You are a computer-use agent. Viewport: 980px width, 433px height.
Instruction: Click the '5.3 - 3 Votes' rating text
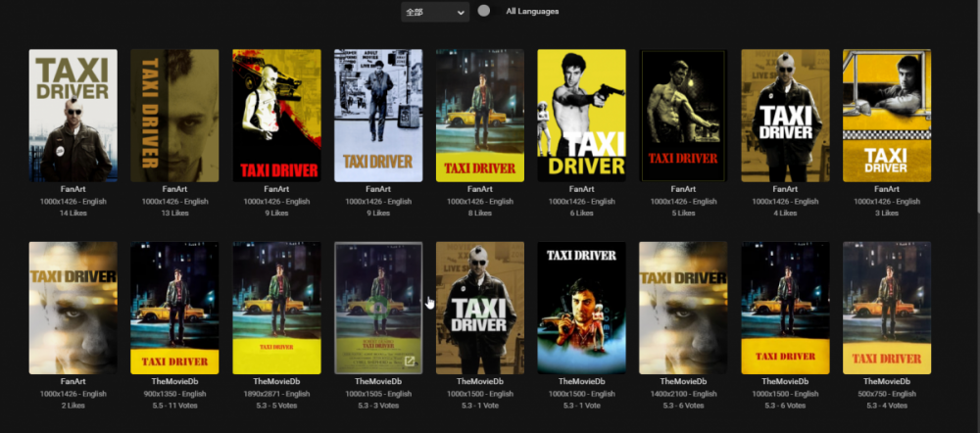click(378, 406)
